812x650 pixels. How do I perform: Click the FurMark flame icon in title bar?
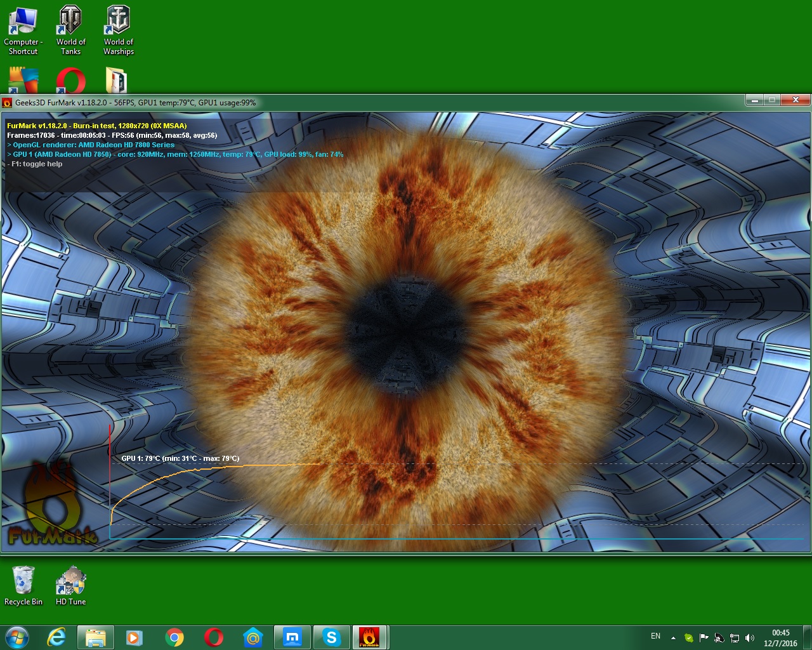point(8,103)
